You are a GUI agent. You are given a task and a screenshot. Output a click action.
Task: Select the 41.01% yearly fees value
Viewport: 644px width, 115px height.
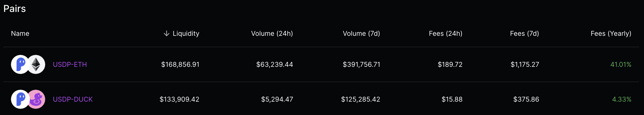click(x=621, y=64)
